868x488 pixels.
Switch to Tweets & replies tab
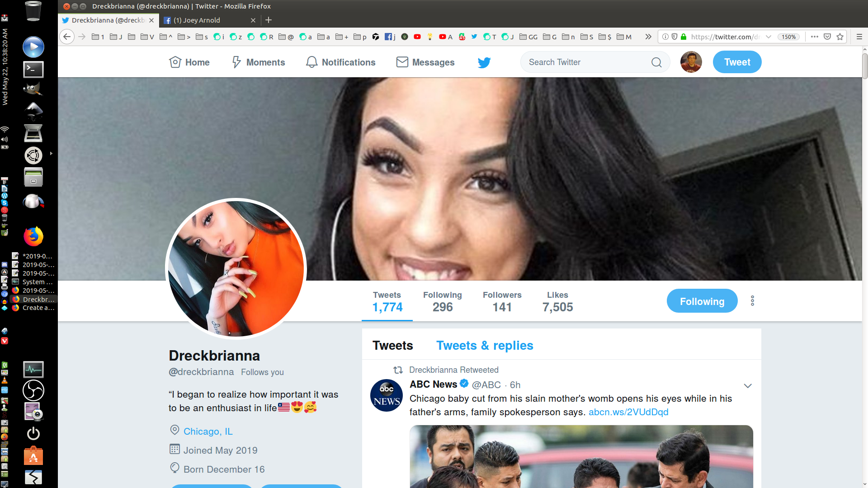coord(485,346)
